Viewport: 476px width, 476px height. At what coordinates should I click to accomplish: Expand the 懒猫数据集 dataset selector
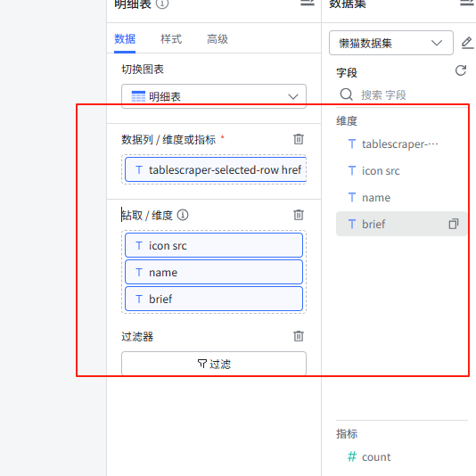[x=391, y=43]
